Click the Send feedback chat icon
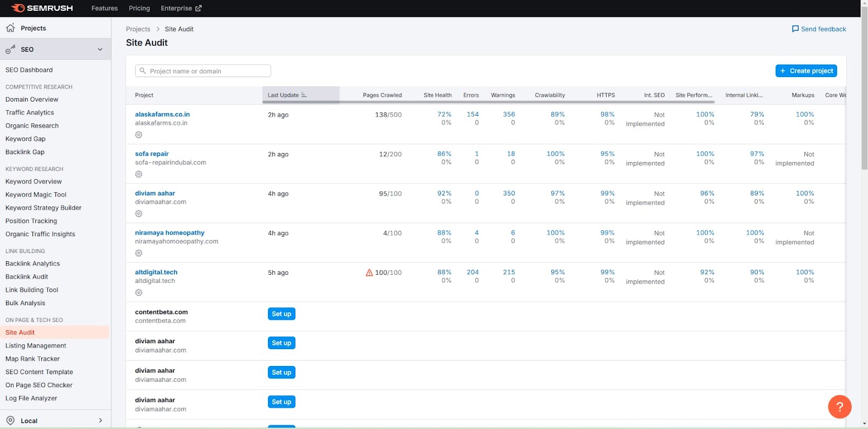The width and height of the screenshot is (868, 429). [795, 29]
